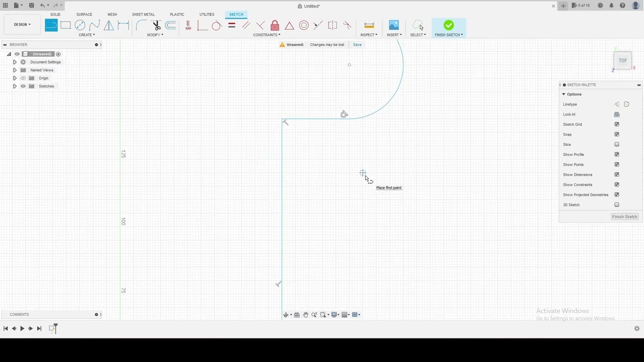Apply Parallel constraint
The image size is (644, 362).
pos(246,25)
